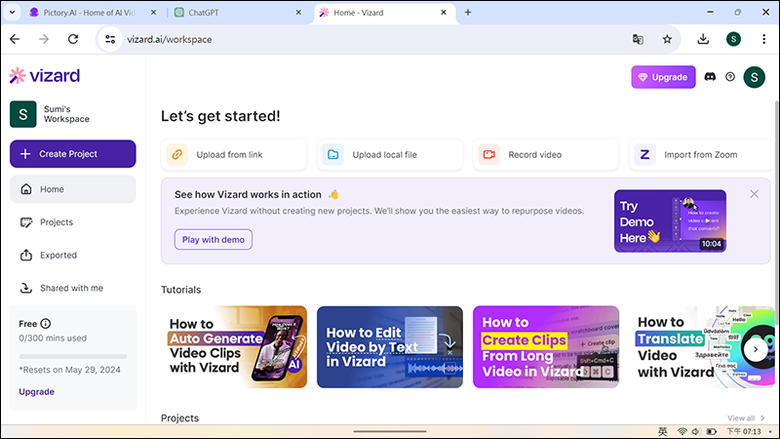The image size is (780, 439).
Task: Click the system clock 07:13
Action: click(744, 432)
